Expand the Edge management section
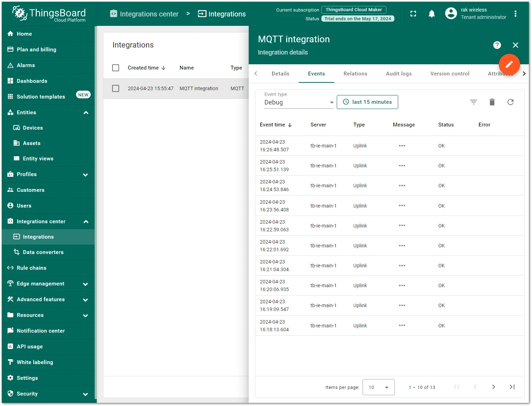 click(x=86, y=284)
